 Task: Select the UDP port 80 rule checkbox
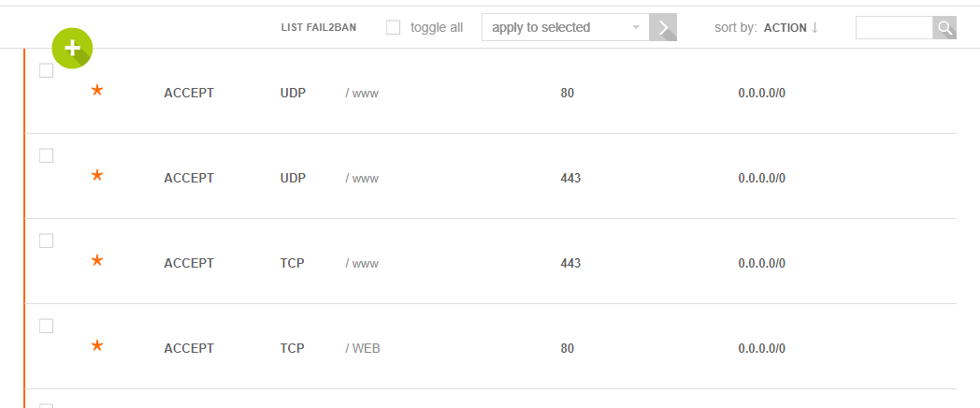47,71
